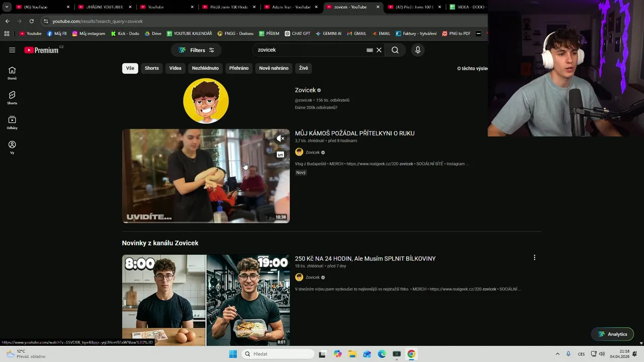Select the Nezhlédnuto filter chip
This screenshot has height=362, width=644.
click(205, 68)
